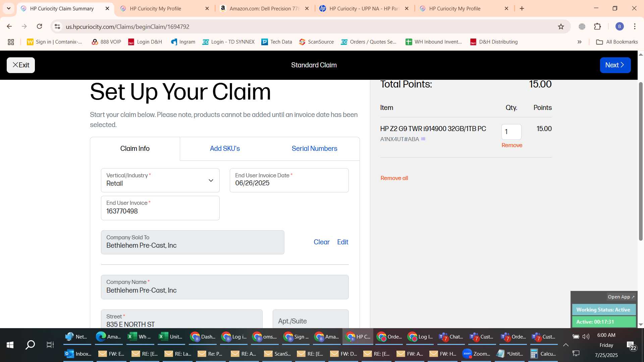Click the browser back arrow
Screen dimensions: 644x362
(x=9, y=26)
